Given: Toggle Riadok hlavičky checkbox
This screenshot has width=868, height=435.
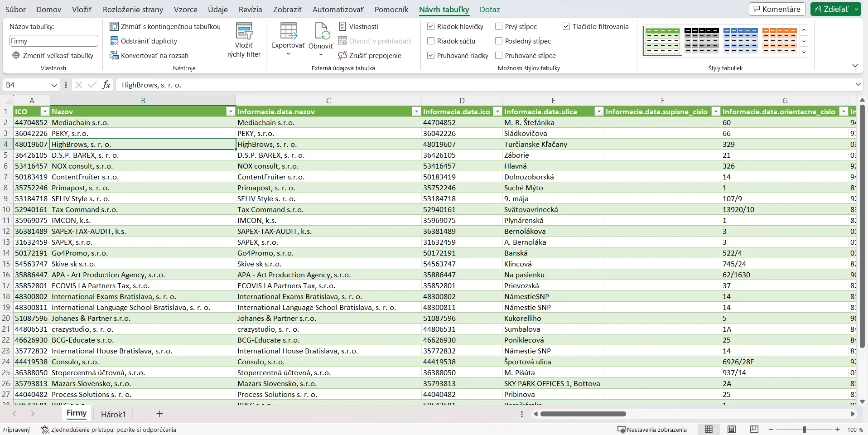Looking at the screenshot, I should click(431, 27).
